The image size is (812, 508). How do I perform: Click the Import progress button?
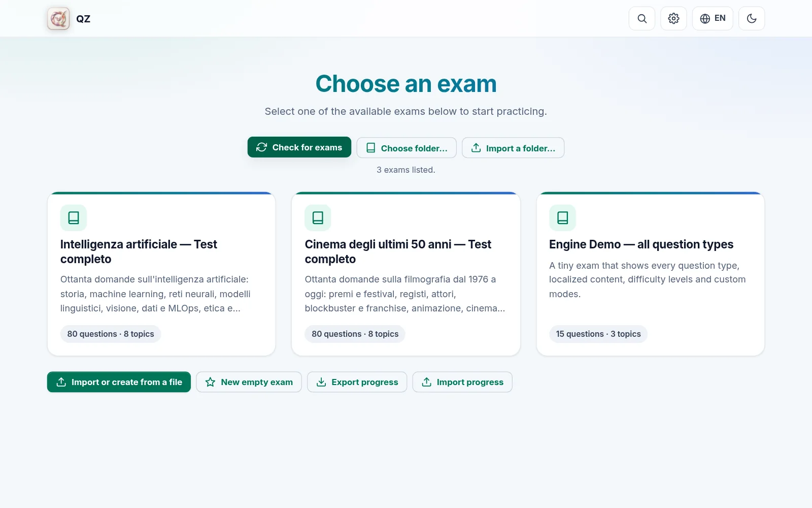tap(462, 382)
